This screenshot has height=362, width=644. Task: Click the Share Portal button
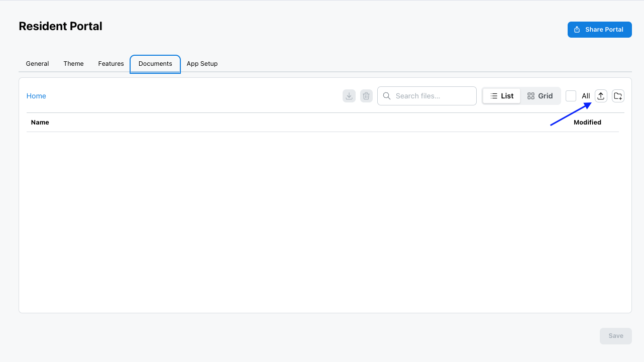tap(600, 30)
